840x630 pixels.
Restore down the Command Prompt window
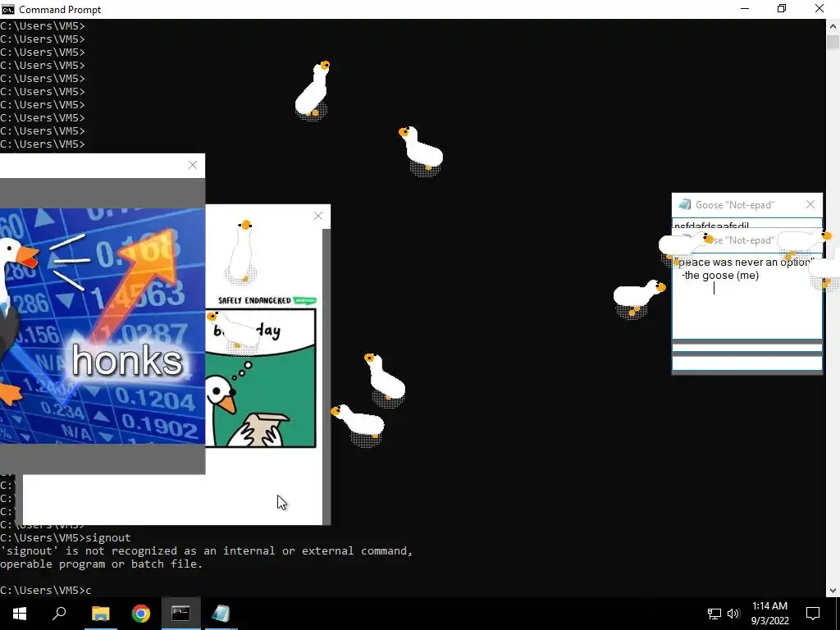782,9
